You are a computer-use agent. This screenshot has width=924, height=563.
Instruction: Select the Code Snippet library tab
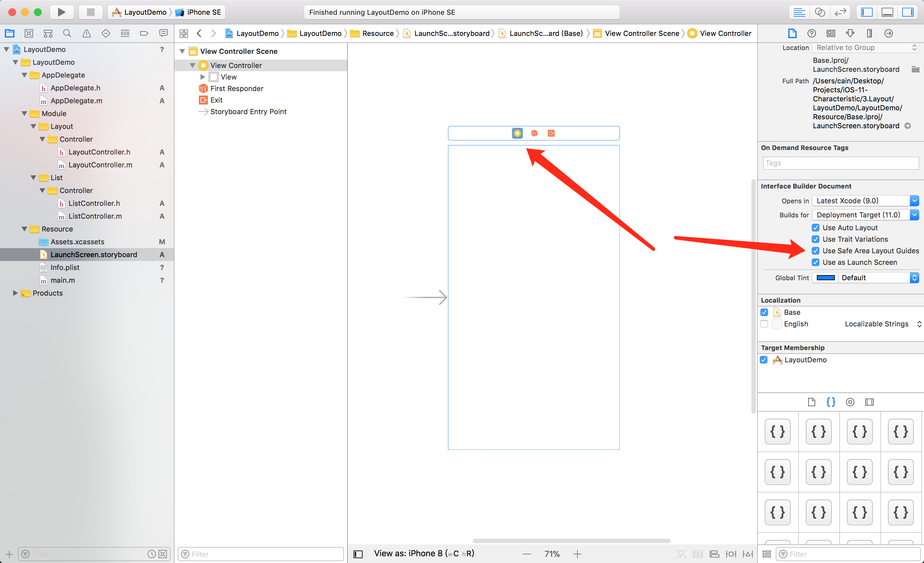click(831, 402)
